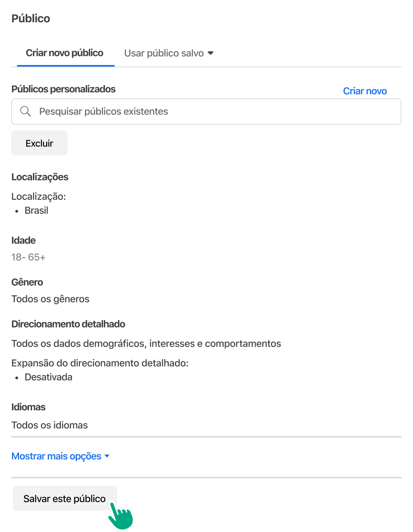Edit the Localizações section heading

coord(40,177)
